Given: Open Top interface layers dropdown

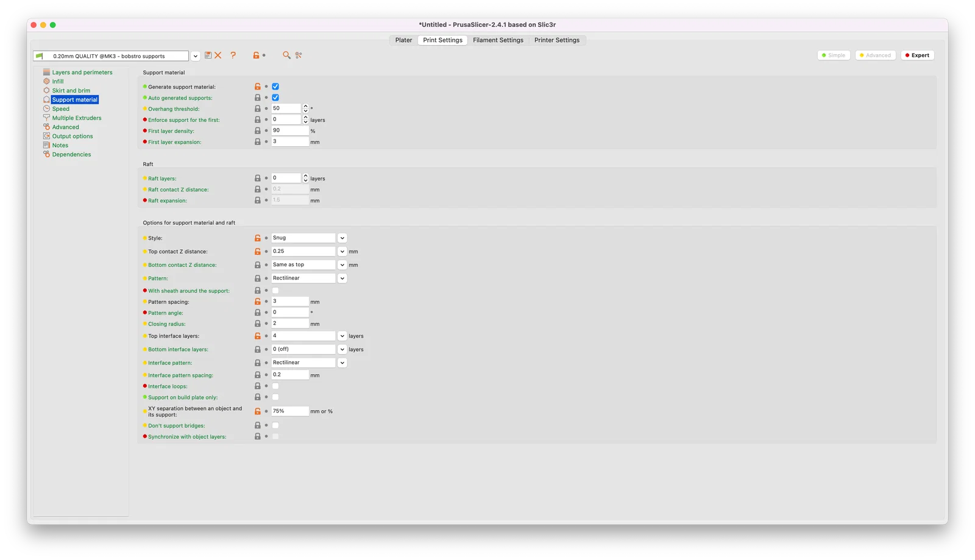Looking at the screenshot, I should click(342, 336).
